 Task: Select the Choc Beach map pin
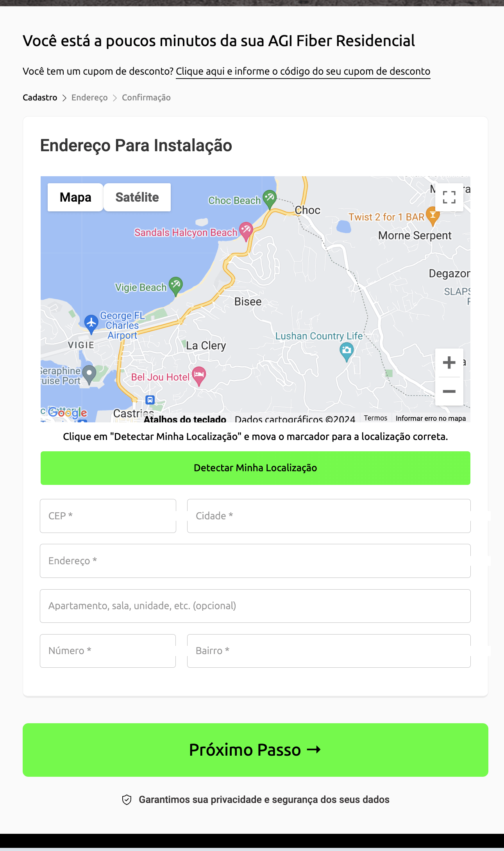click(270, 198)
